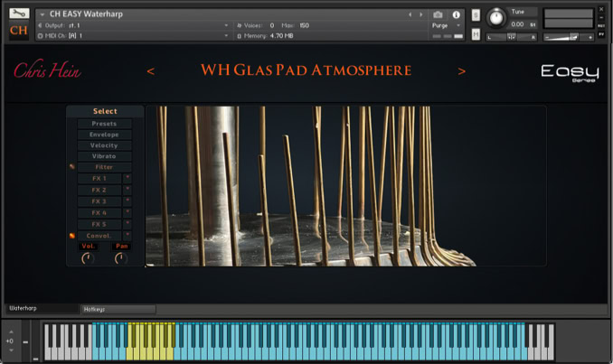Shift keyboard octave down with the arrow
The image size is (613, 364).
point(11,350)
